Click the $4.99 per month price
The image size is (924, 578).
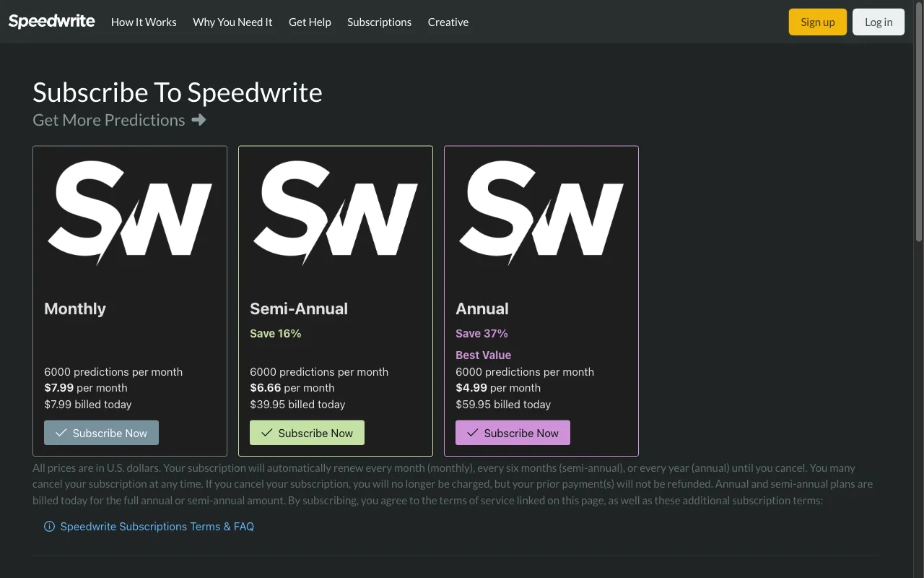point(498,388)
